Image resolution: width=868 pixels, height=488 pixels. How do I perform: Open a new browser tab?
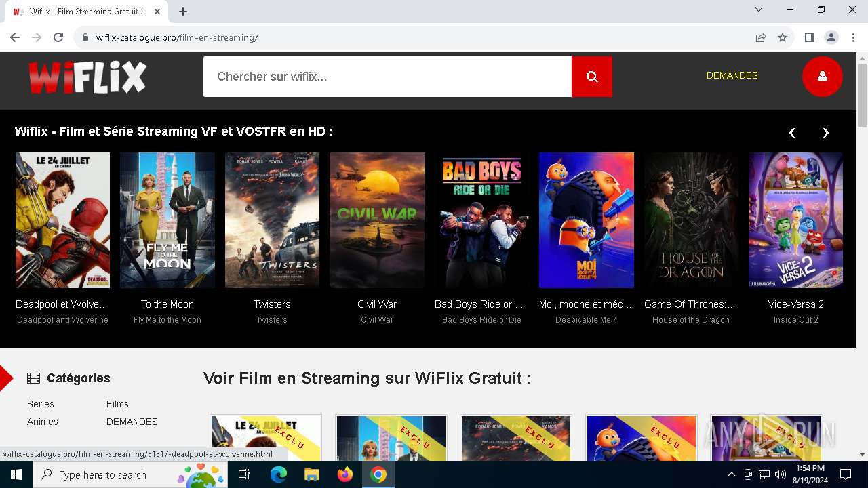[183, 12]
